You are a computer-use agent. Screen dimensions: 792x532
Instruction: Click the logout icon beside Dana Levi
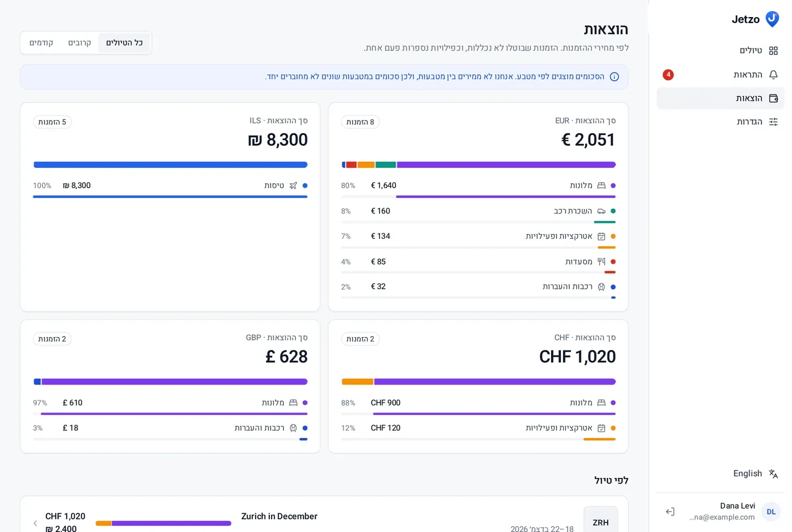click(x=670, y=512)
